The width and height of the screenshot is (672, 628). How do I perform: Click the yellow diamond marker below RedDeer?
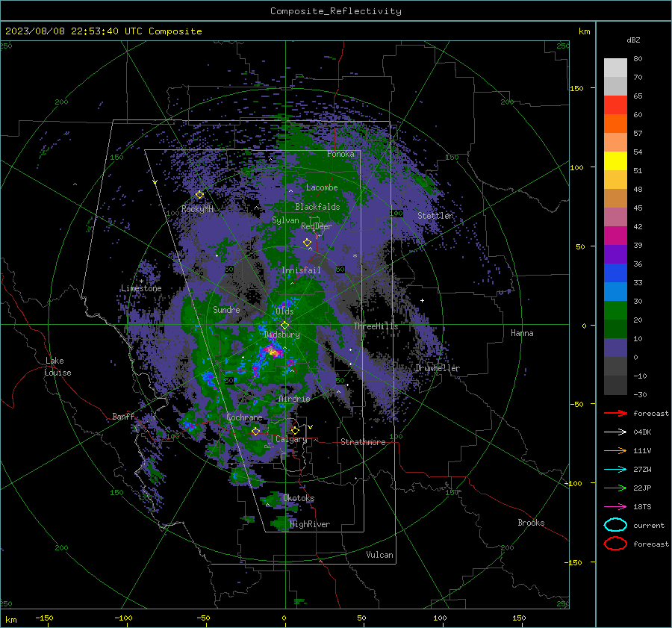point(307,242)
